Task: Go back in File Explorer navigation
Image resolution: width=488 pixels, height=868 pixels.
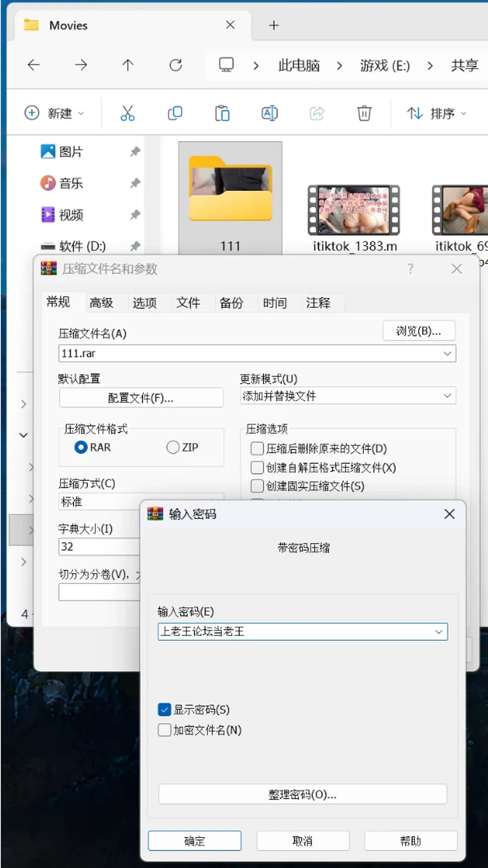Action: pyautogui.click(x=34, y=65)
